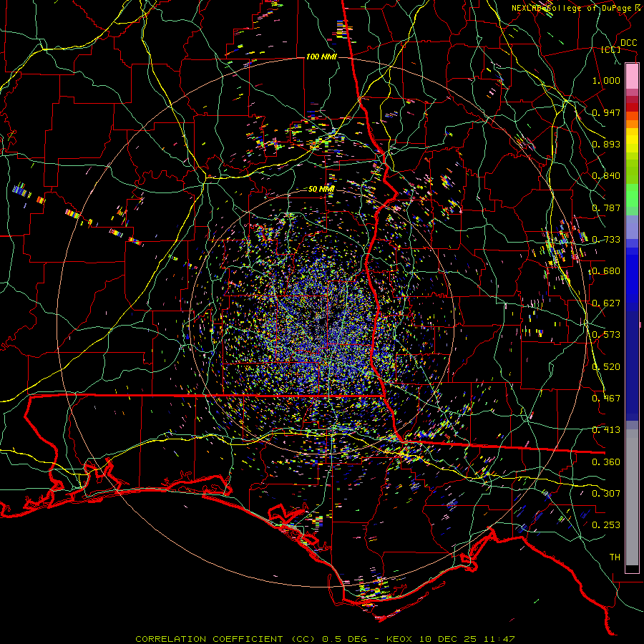This screenshot has height=644, width=644.
Task: Click the 0.840 legend value
Action: point(606,176)
